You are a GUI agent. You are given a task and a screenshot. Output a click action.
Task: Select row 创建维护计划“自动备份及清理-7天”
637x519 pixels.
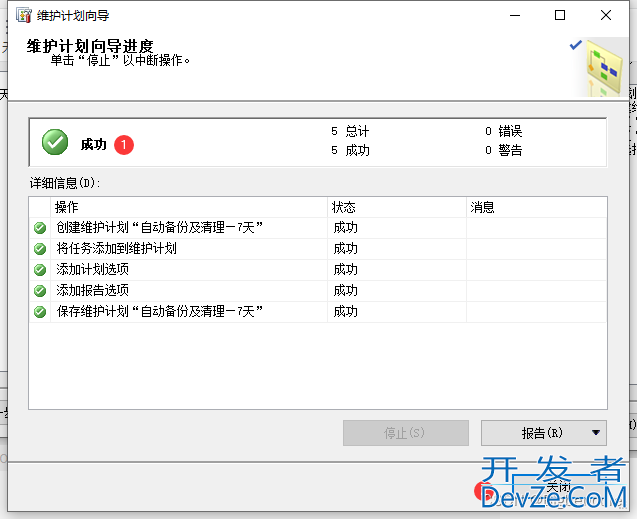coord(318,228)
